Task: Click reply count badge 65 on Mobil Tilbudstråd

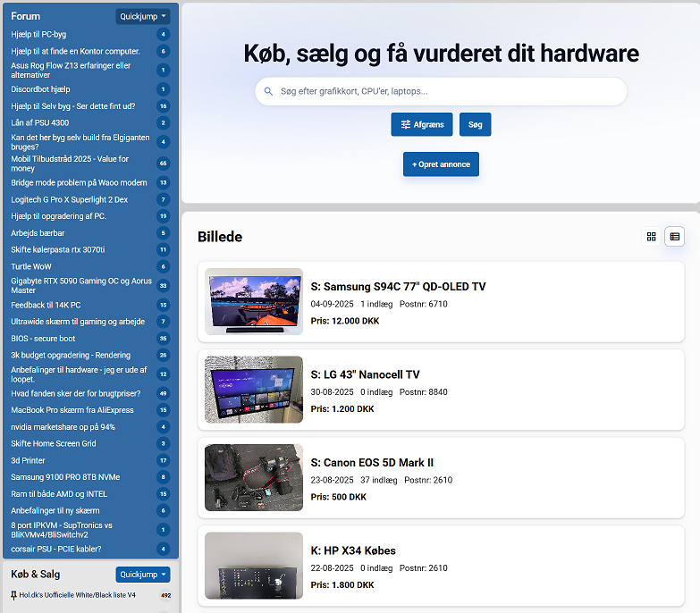Action: point(163,164)
